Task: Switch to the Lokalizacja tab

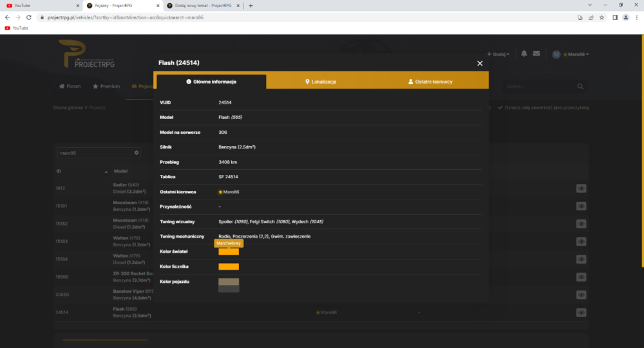Action: pyautogui.click(x=321, y=82)
